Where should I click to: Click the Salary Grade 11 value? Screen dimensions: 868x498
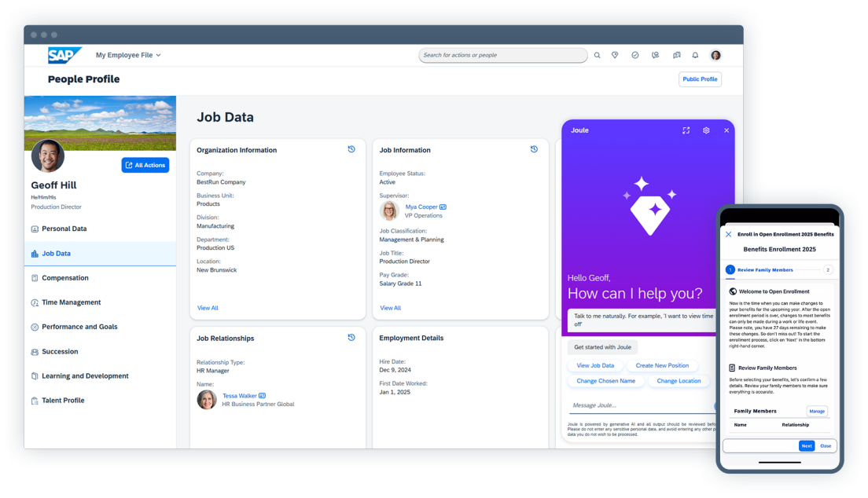click(400, 284)
